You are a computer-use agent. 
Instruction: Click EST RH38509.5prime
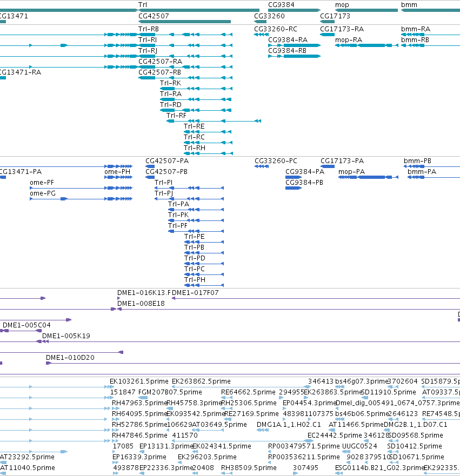click(249, 468)
